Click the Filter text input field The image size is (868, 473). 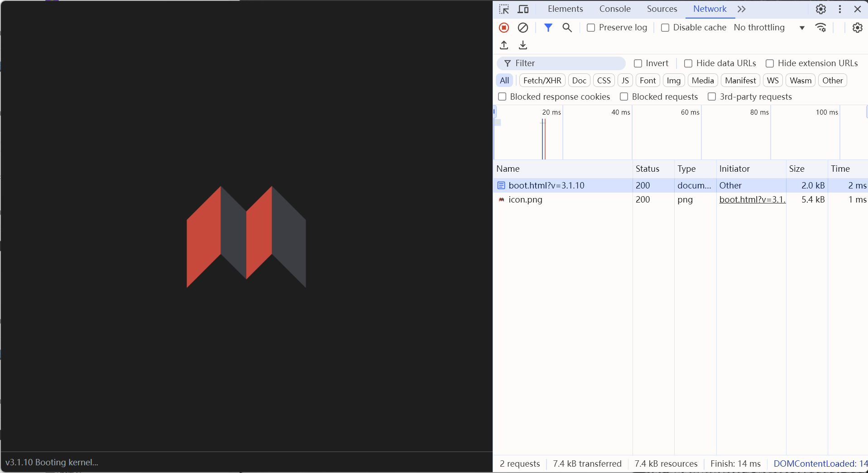(566, 63)
